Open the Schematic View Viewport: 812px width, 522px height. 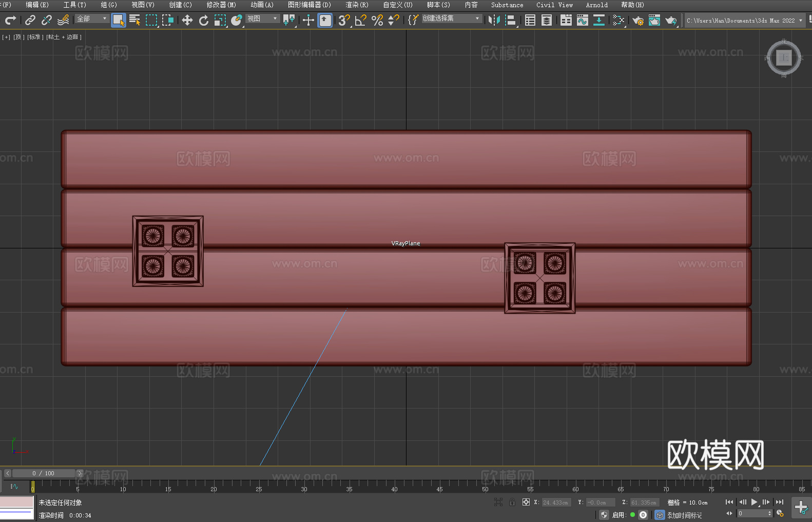point(599,20)
